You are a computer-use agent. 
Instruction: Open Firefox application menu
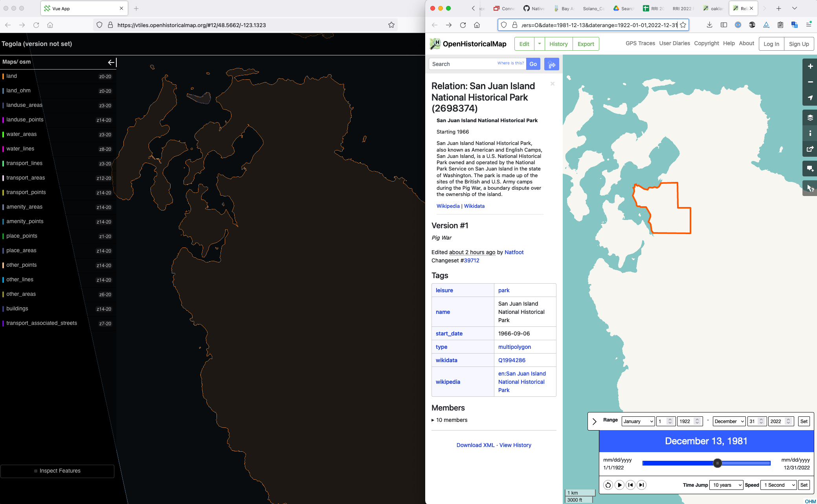pos(809,25)
